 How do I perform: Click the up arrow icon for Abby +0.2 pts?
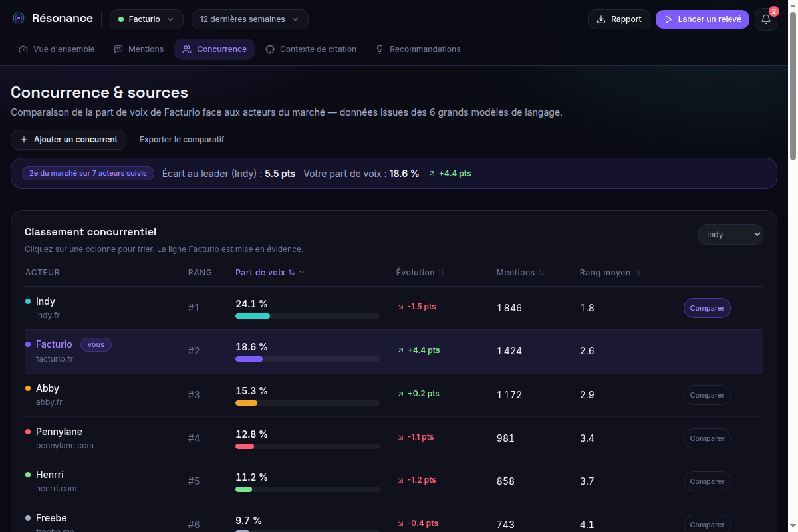tap(400, 394)
